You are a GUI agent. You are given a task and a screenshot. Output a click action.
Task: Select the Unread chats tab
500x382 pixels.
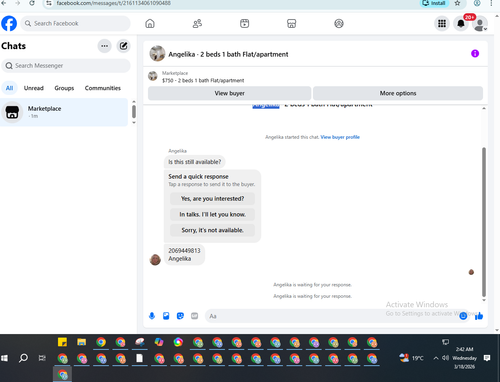pyautogui.click(x=34, y=88)
